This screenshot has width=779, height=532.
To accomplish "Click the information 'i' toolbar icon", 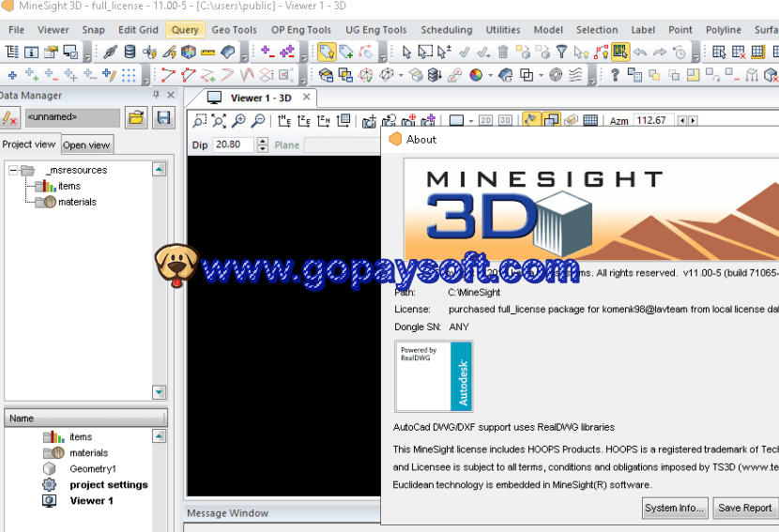I will tap(31, 52).
